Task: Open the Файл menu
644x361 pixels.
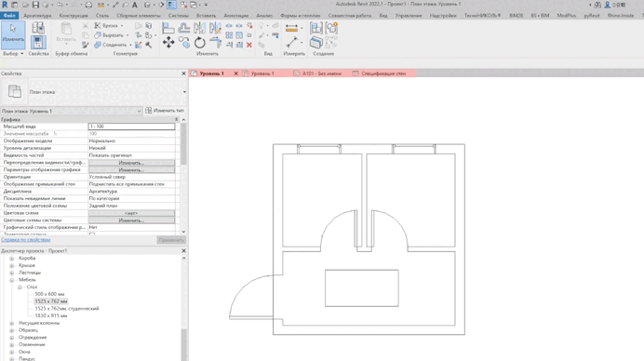Action: point(9,16)
